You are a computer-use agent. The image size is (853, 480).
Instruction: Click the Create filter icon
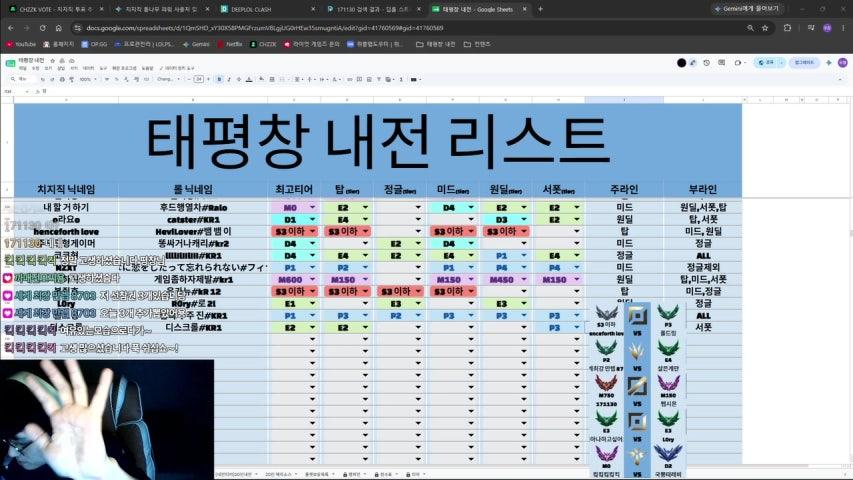tap(379, 79)
